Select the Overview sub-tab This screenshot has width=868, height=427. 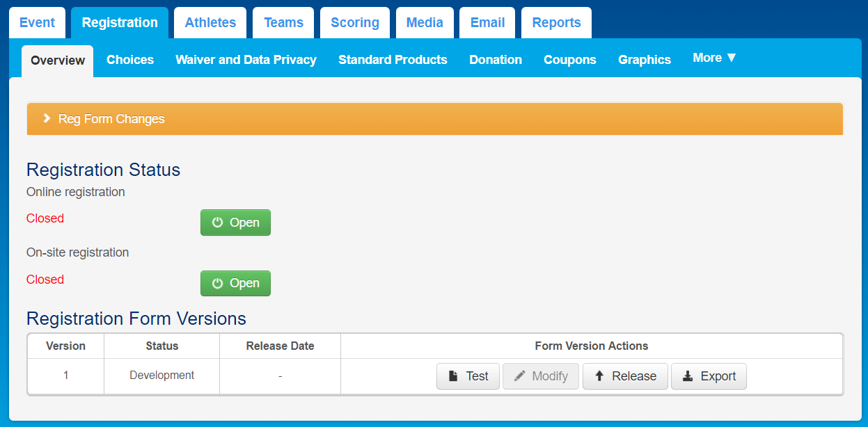point(58,61)
